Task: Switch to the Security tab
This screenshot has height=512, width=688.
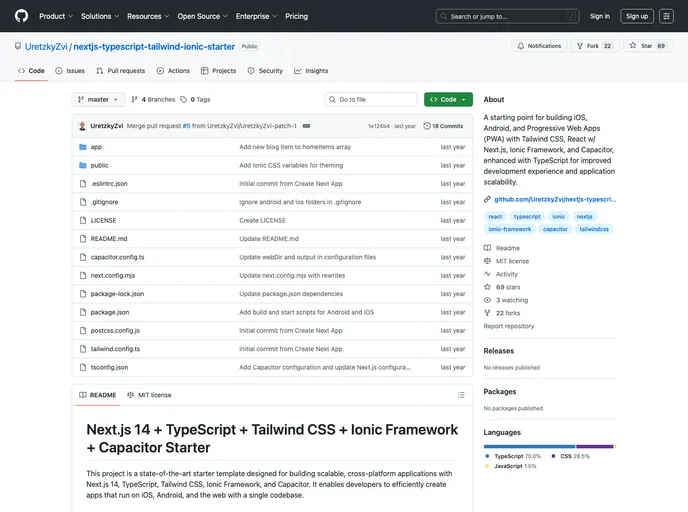Action: [265, 71]
